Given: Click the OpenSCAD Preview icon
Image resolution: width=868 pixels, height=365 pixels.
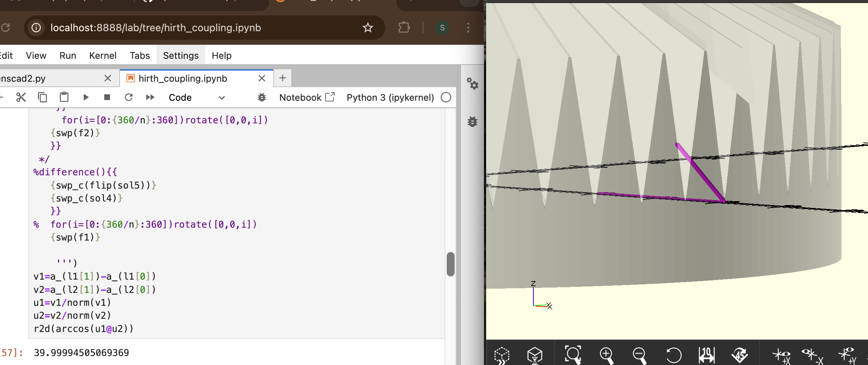Looking at the screenshot, I should (x=502, y=355).
